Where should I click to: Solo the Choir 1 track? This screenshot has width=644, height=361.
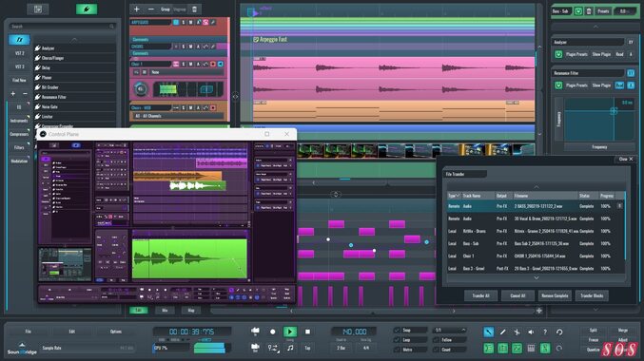184,64
